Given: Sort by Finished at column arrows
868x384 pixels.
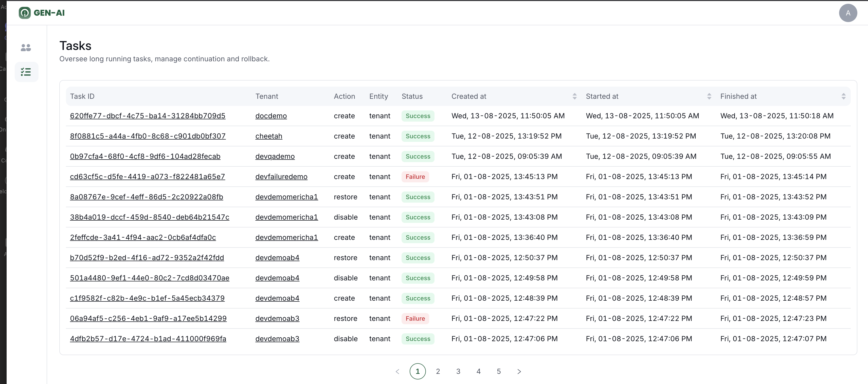Looking at the screenshot, I should (x=843, y=96).
